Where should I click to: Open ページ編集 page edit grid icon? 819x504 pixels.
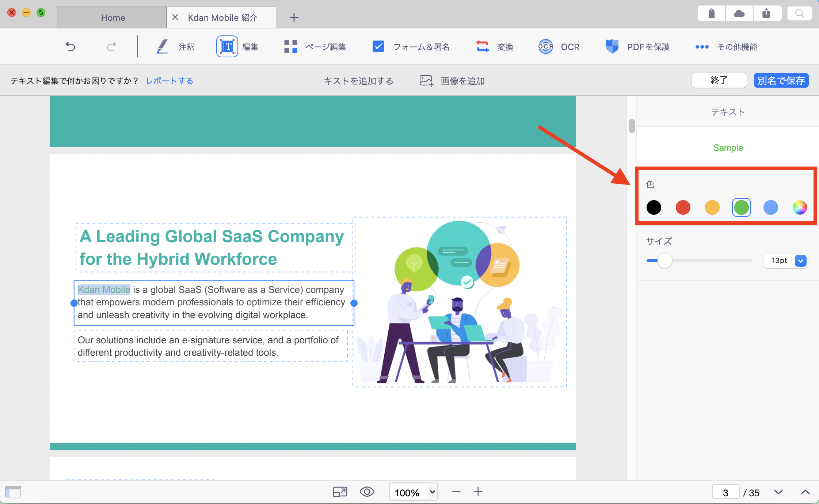291,47
